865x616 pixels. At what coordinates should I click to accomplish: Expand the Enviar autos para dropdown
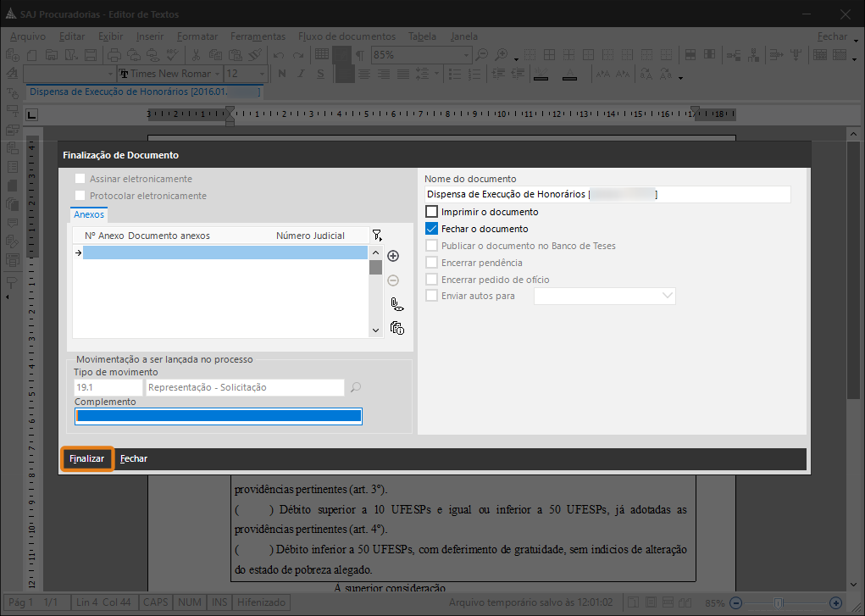point(668,296)
